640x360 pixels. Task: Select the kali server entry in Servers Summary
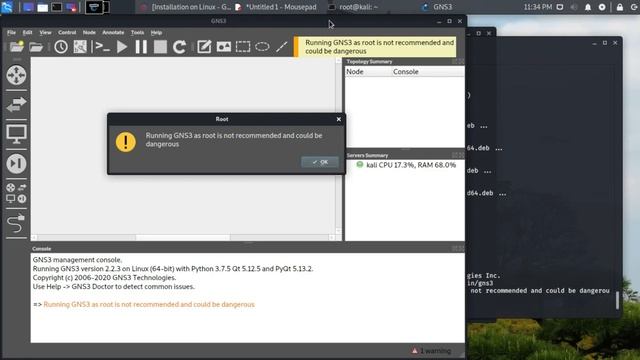[406, 165]
